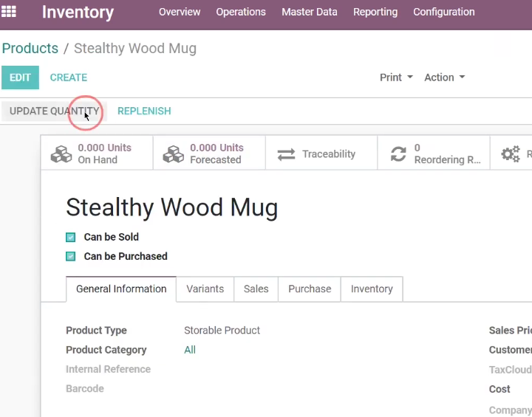Switch to the Variants tab
The height and width of the screenshot is (417, 532).
coord(205,289)
